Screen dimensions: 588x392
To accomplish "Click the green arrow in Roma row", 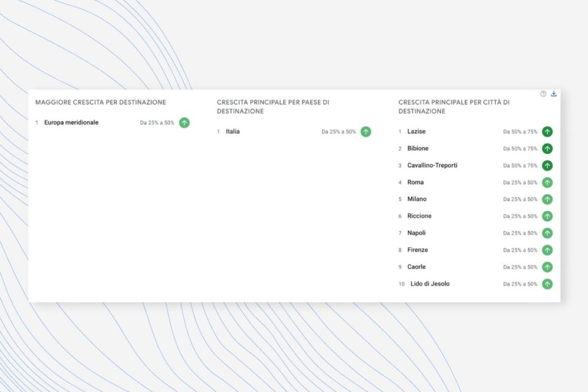I will 547,183.
